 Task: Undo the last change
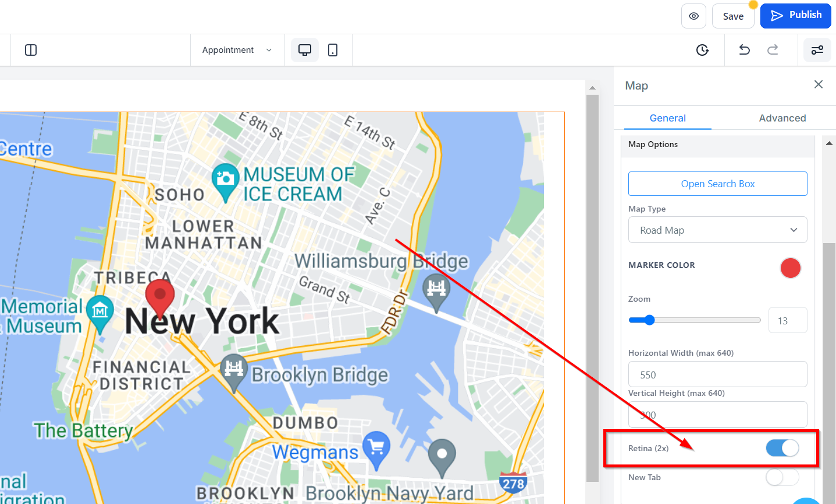click(x=744, y=50)
